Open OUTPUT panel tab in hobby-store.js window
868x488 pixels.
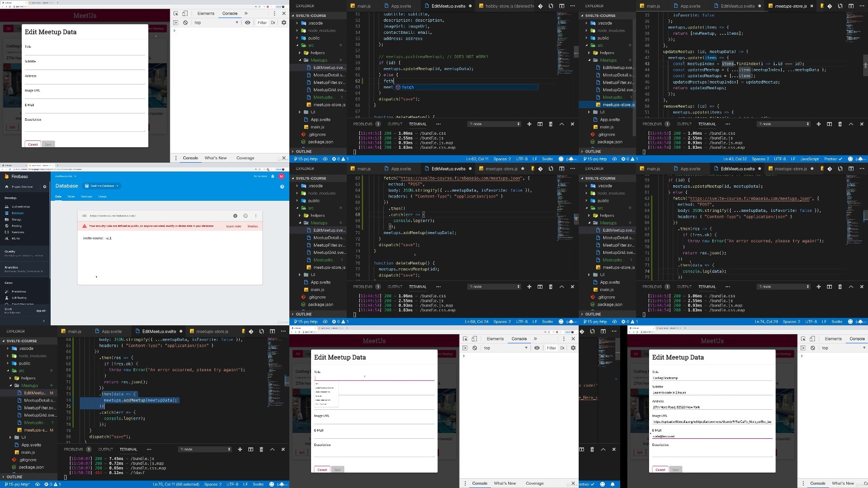pos(395,124)
